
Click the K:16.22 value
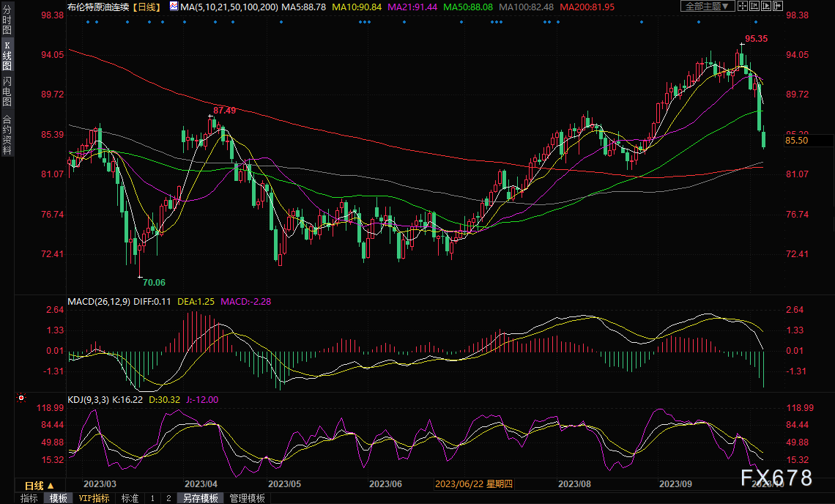coord(127,399)
